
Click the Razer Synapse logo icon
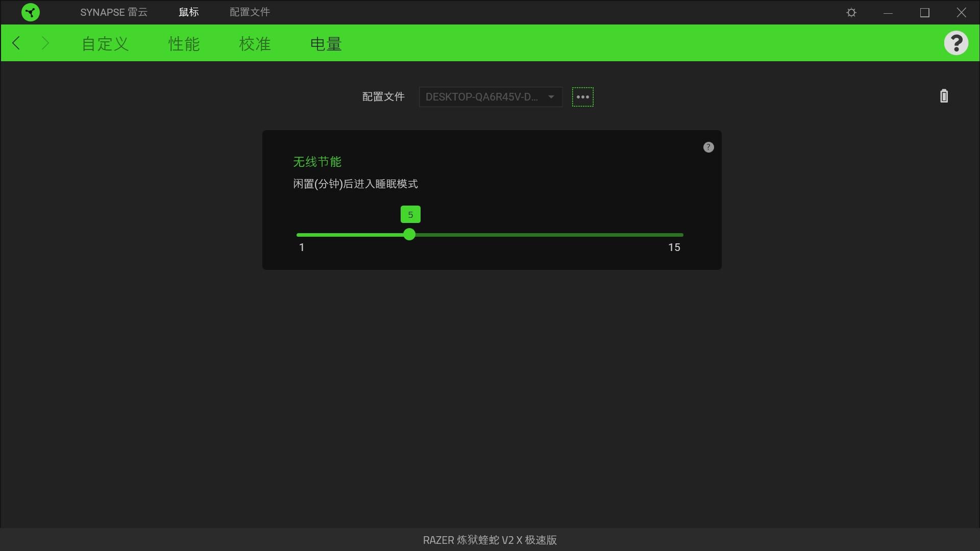[x=31, y=12]
